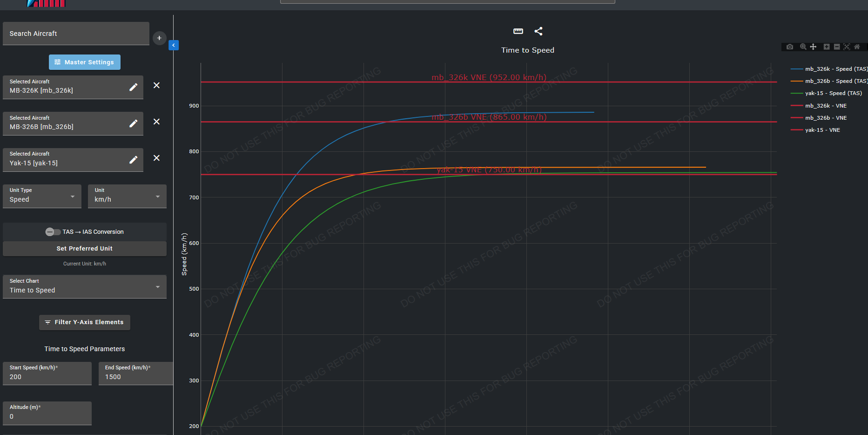Select the Zoom tool in chart toolbar
This screenshot has width=868, height=435.
(x=803, y=47)
